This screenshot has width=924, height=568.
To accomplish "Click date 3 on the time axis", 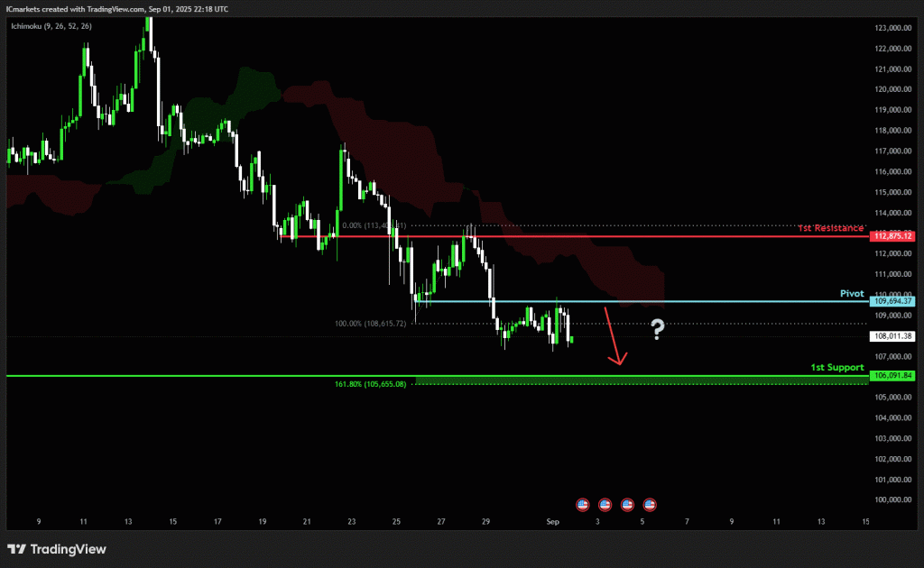I will (597, 521).
